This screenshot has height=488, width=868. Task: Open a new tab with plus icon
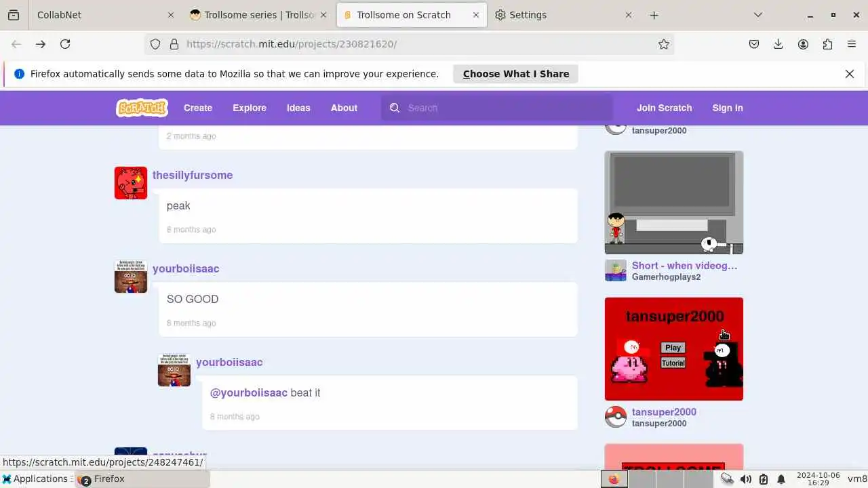pos(654,15)
